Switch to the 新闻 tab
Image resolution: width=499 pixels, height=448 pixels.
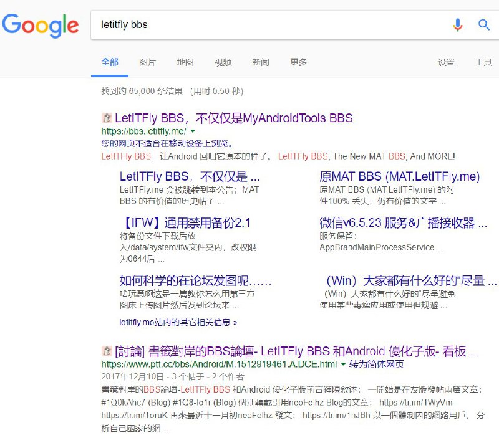(261, 62)
